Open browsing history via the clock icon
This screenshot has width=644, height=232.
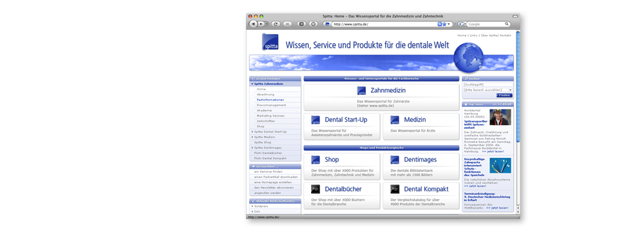[x=313, y=24]
